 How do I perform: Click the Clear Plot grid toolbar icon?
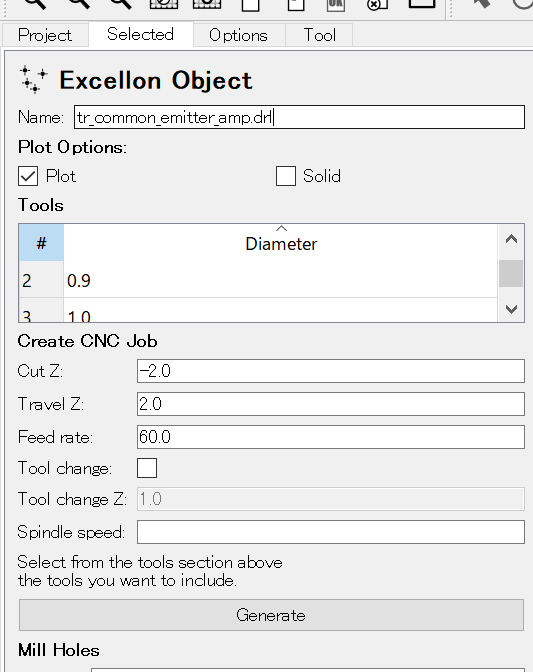click(x=164, y=3)
